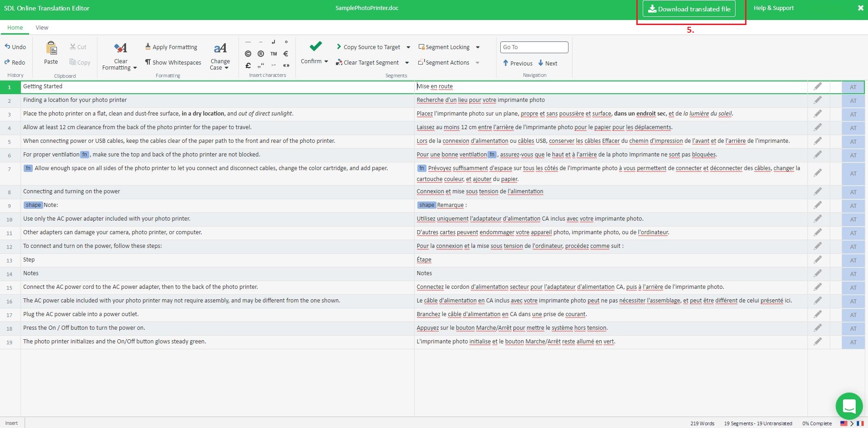Redo the last undone edit
Screen dimensions: 868x428
[x=15, y=62]
